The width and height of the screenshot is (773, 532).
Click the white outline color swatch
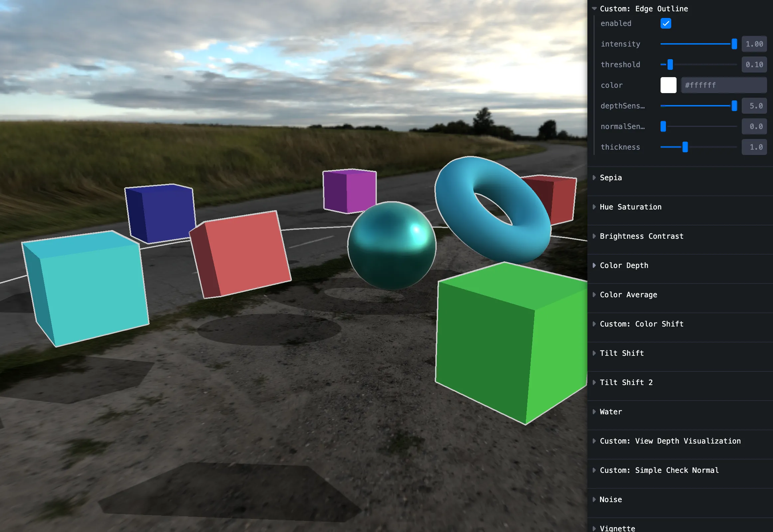coord(668,85)
